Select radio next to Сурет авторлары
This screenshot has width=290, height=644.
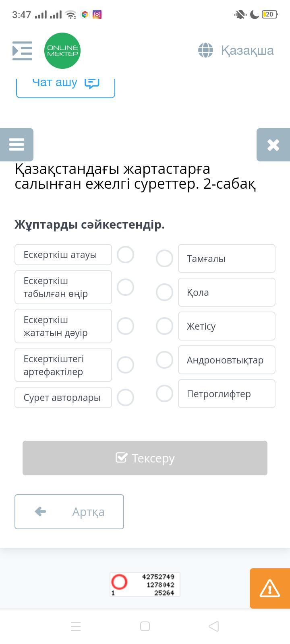click(125, 397)
